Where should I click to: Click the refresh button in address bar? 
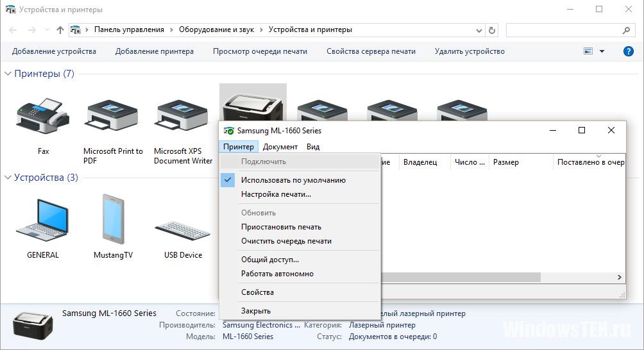point(492,30)
